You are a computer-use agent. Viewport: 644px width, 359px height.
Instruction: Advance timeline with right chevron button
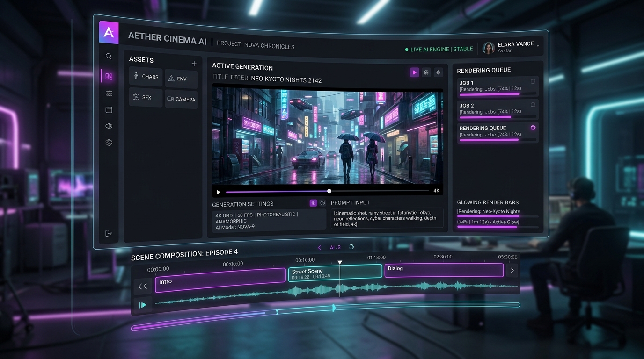click(512, 270)
